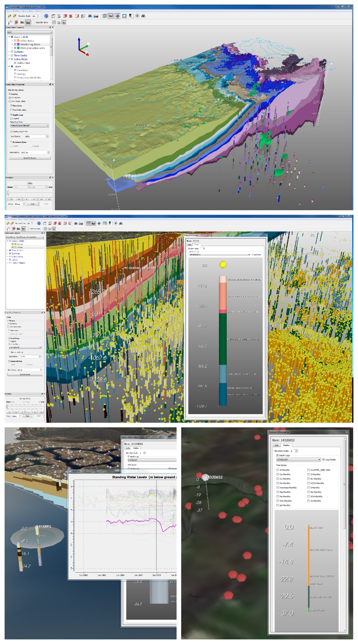This screenshot has width=358, height=644.
Task: Click PLAY button in QWC Animation panel
Action: click(32, 204)
